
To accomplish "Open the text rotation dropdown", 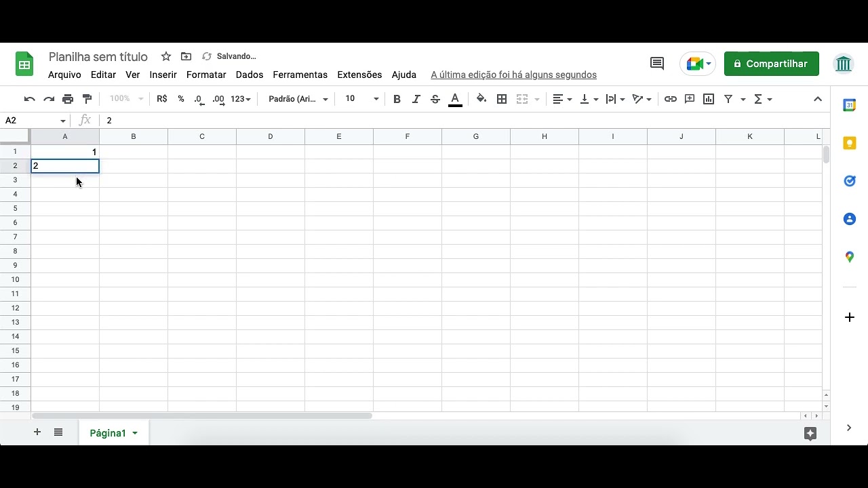I will coord(642,99).
